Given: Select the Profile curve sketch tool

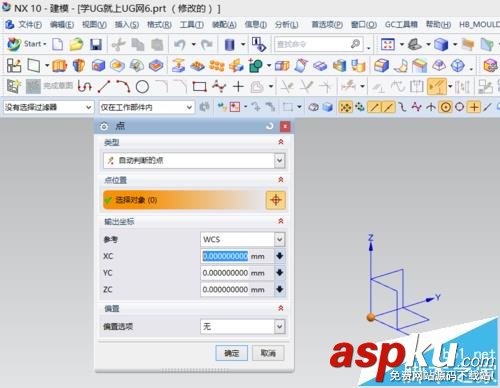Looking at the screenshot, I should tap(84, 87).
